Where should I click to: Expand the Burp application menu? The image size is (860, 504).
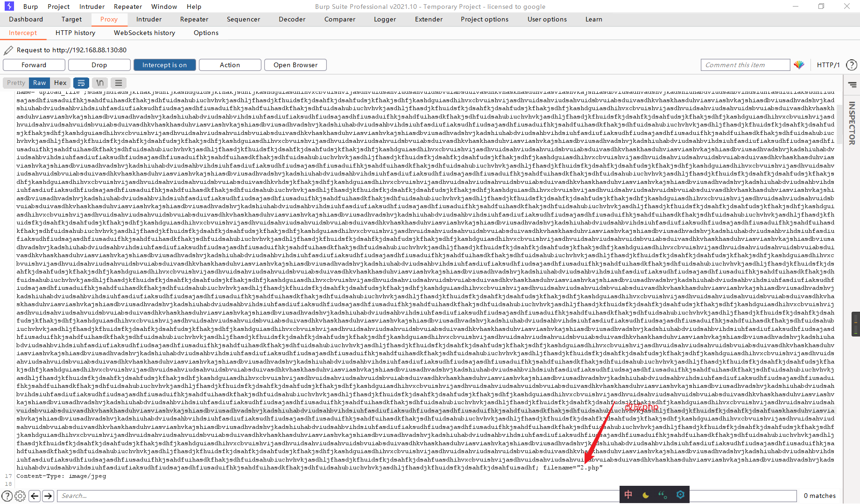pyautogui.click(x=31, y=7)
